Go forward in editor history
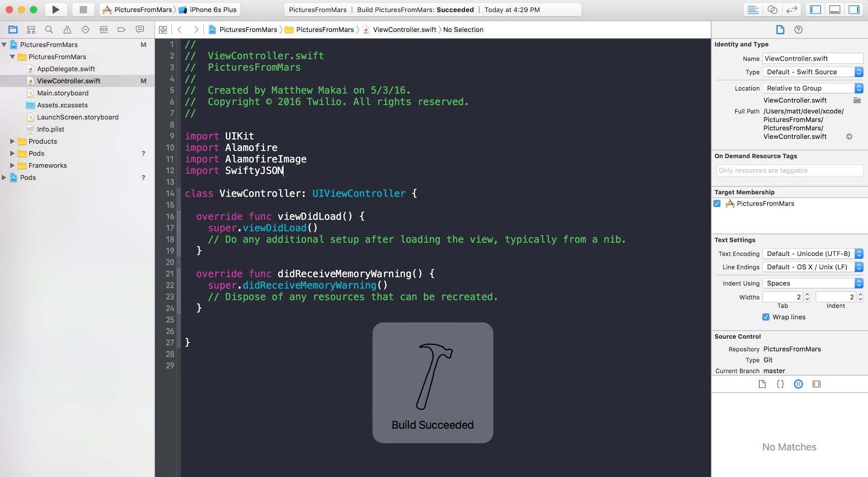868x477 pixels. pos(196,30)
